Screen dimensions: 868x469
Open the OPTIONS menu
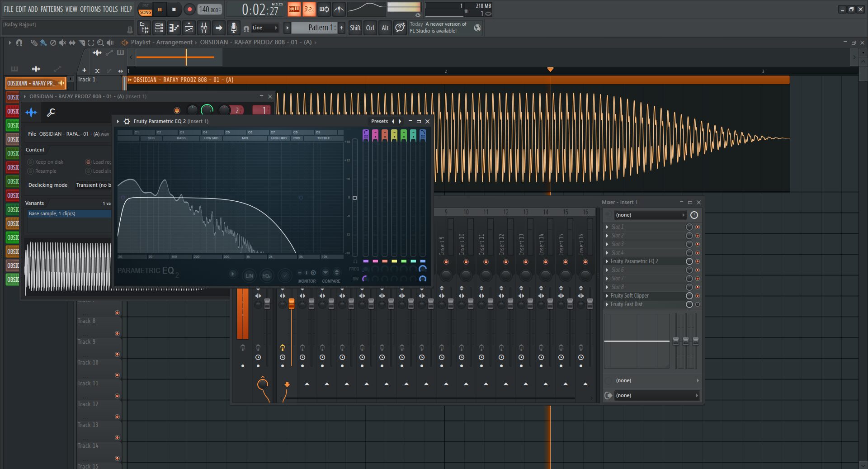click(x=90, y=9)
